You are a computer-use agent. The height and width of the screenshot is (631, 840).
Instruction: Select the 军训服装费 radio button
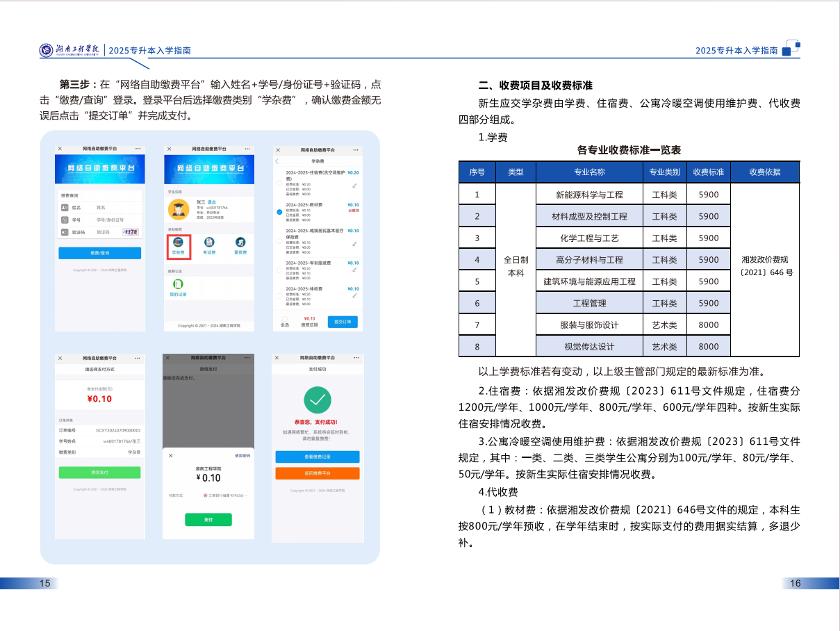[279, 270]
